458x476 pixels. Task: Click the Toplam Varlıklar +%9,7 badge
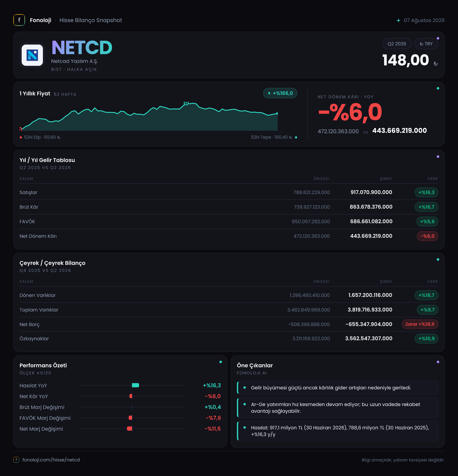pyautogui.click(x=427, y=310)
